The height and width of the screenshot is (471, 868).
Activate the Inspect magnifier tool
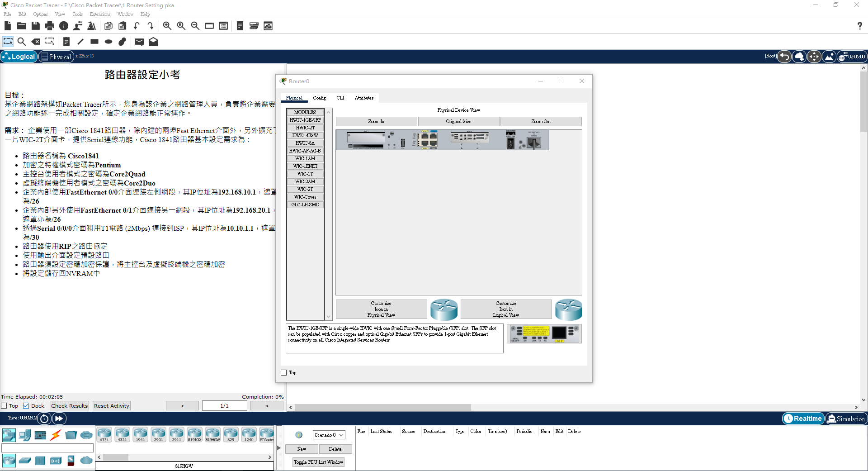22,42
